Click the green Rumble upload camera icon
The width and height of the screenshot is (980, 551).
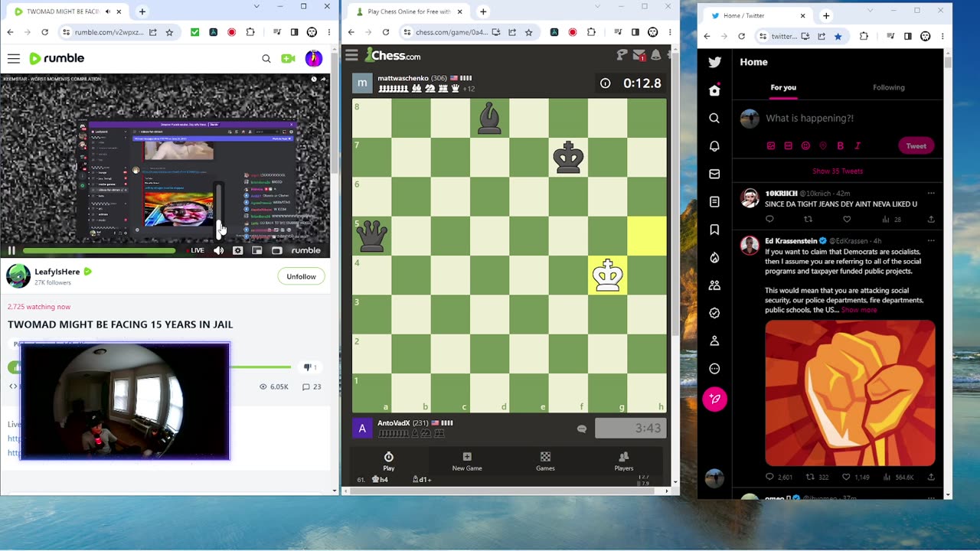click(x=289, y=59)
